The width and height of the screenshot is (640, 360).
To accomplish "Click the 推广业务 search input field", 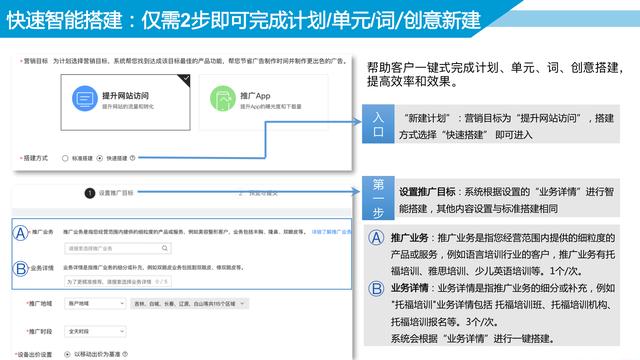I will 118,248.
